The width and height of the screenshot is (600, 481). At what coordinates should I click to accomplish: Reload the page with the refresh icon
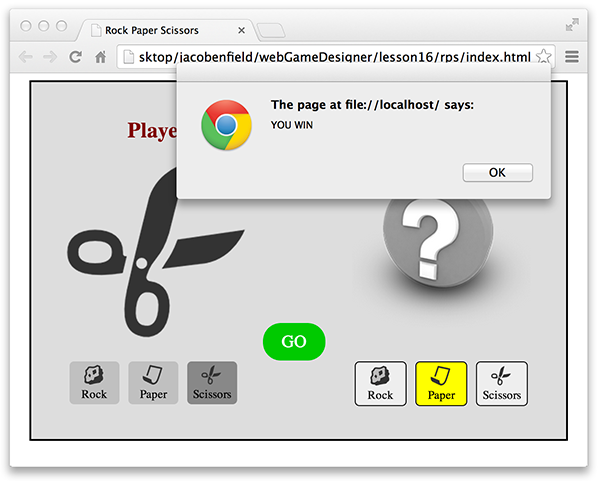pos(75,57)
